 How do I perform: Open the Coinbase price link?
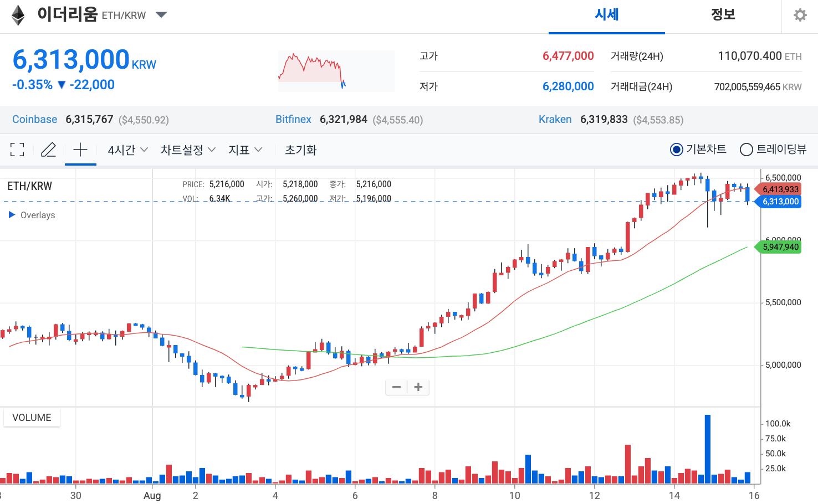[34, 119]
